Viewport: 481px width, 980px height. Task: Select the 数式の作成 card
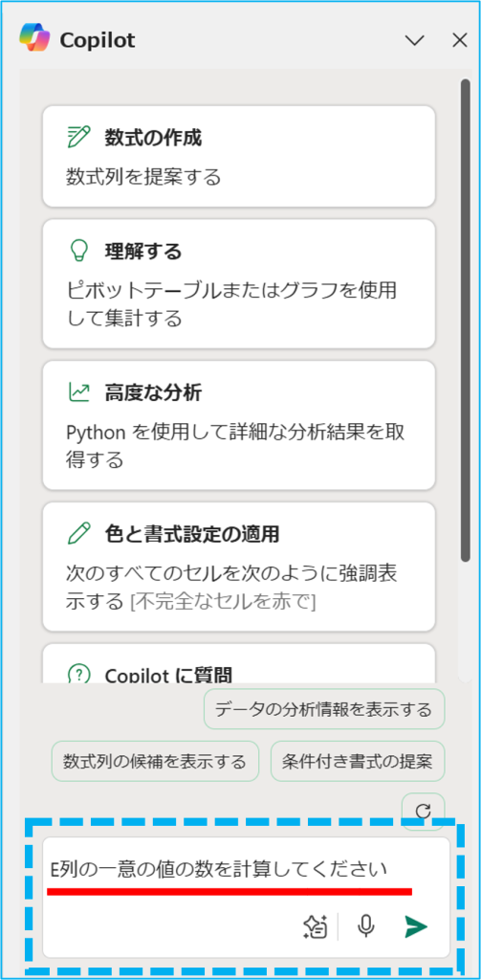click(239, 156)
